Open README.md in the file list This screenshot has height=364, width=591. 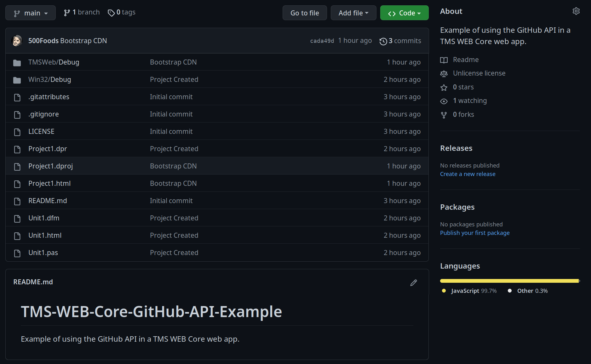pyautogui.click(x=48, y=201)
